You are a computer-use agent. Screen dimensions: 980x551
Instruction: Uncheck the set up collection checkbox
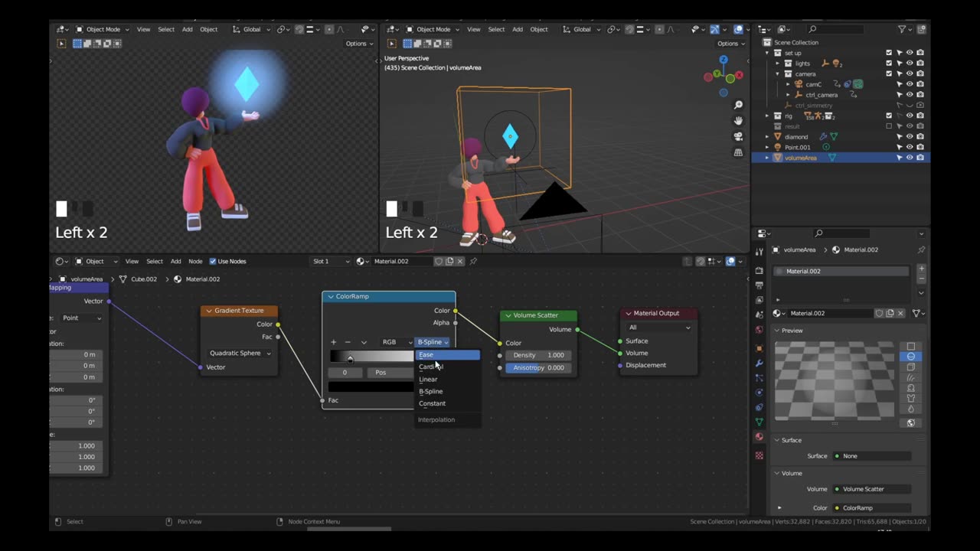pyautogui.click(x=889, y=53)
